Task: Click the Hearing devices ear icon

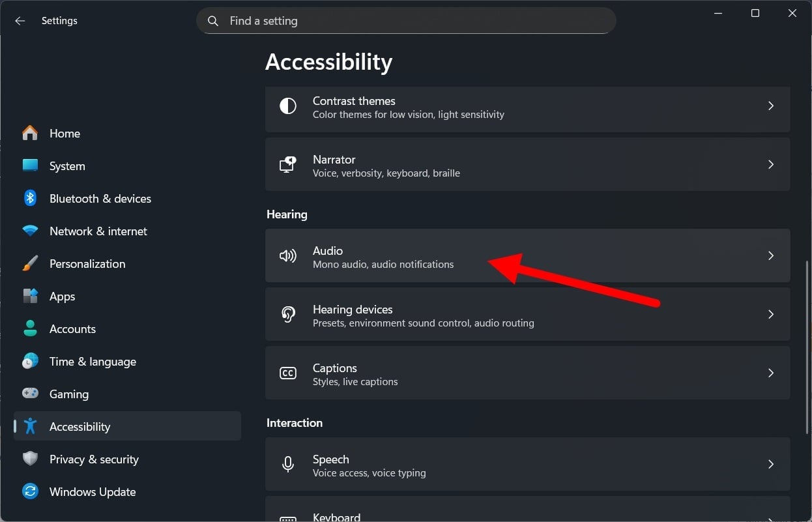Action: point(288,314)
